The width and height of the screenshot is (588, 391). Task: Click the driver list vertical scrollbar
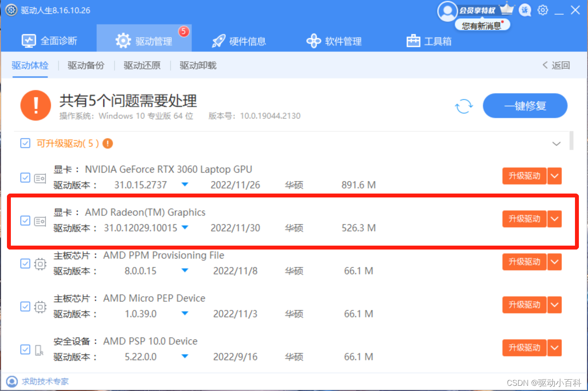click(x=571, y=141)
